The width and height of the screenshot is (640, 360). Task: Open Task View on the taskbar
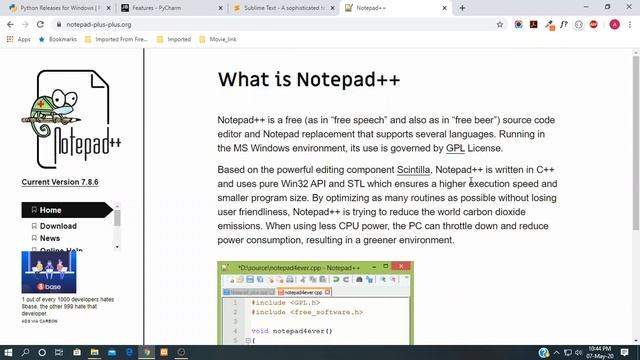pos(59,352)
